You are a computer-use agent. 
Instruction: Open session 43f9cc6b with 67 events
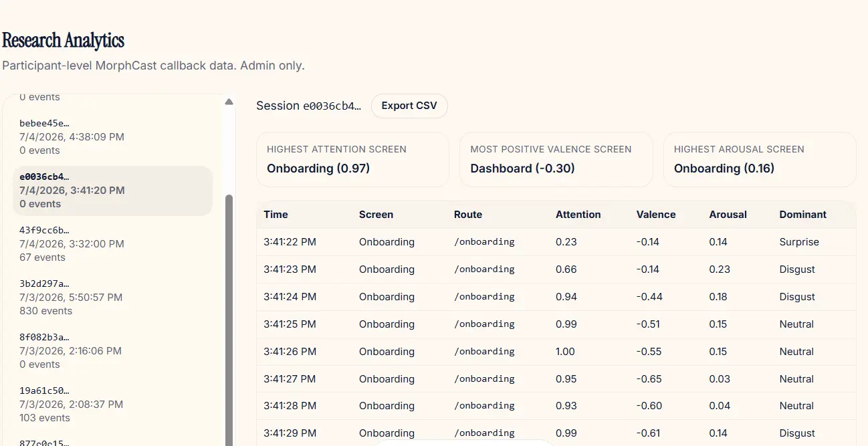[112, 244]
